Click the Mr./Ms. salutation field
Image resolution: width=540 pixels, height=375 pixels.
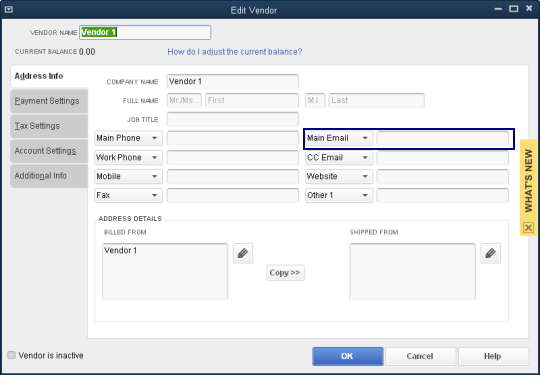pos(184,100)
